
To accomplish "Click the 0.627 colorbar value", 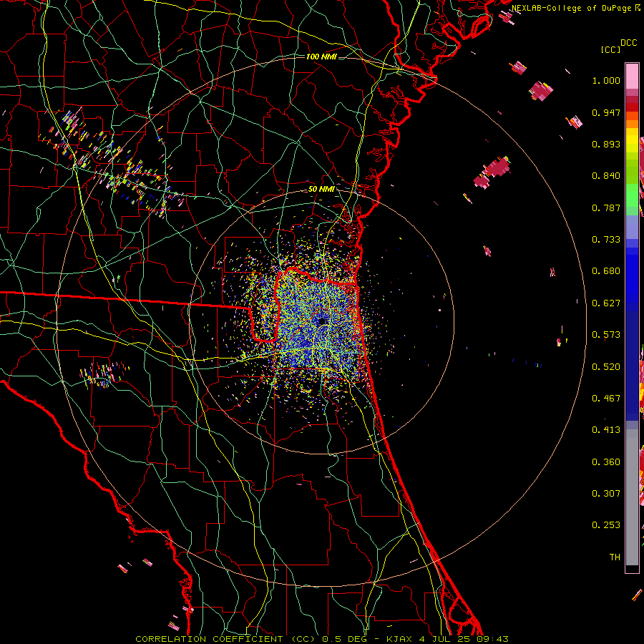I will 606,303.
